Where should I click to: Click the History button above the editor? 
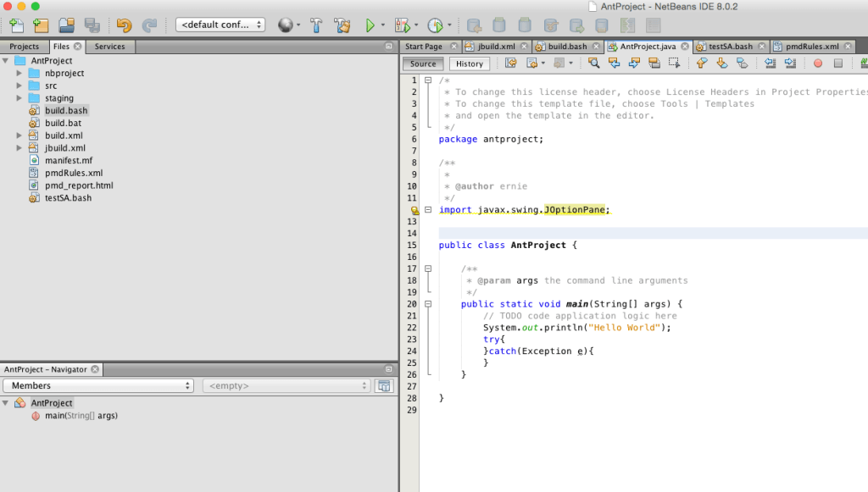[470, 64]
